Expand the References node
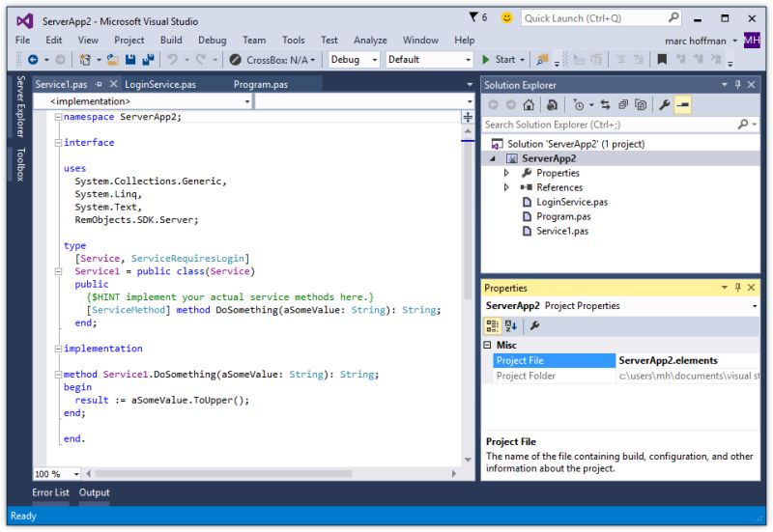 [506, 187]
